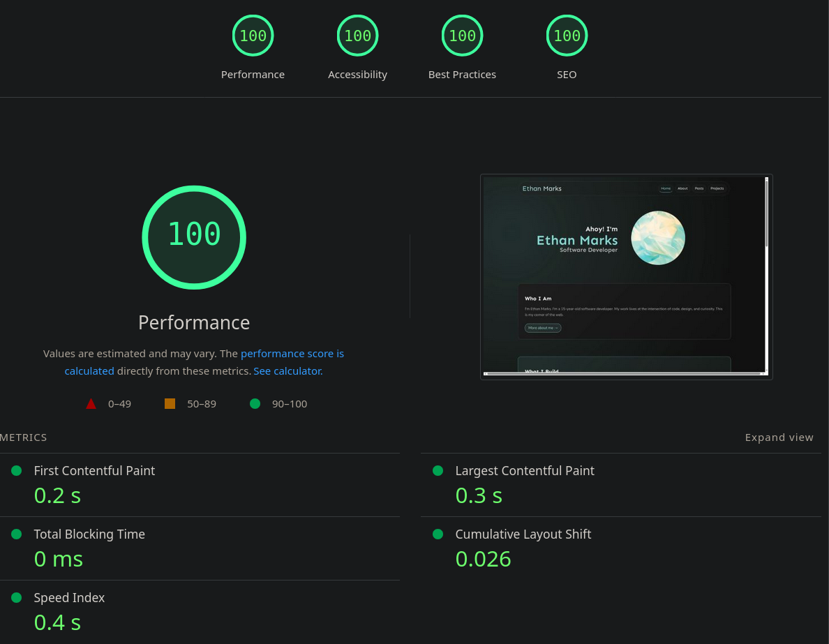Click the Accessibility score gauge
The image size is (829, 644).
tap(357, 36)
